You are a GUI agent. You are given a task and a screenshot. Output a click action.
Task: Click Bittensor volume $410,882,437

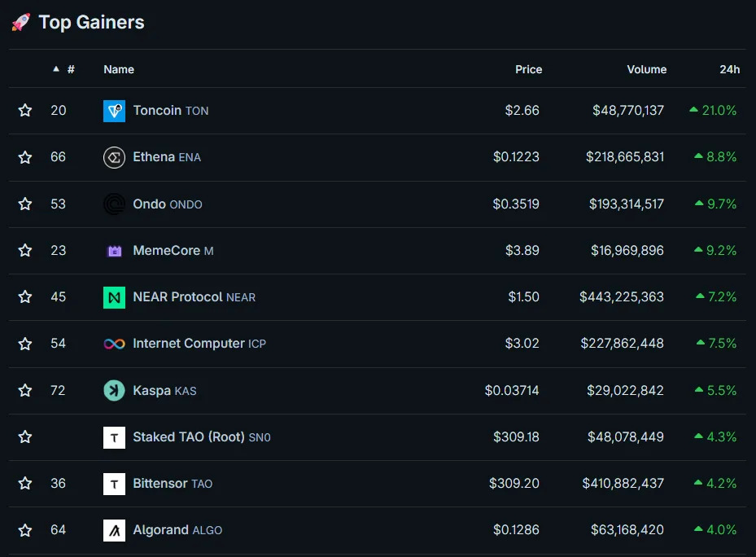(623, 483)
